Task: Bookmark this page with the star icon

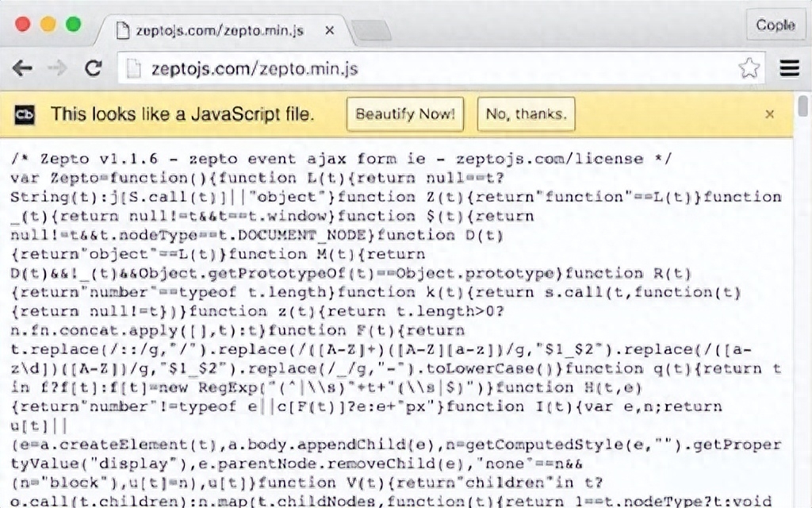Action: (749, 68)
